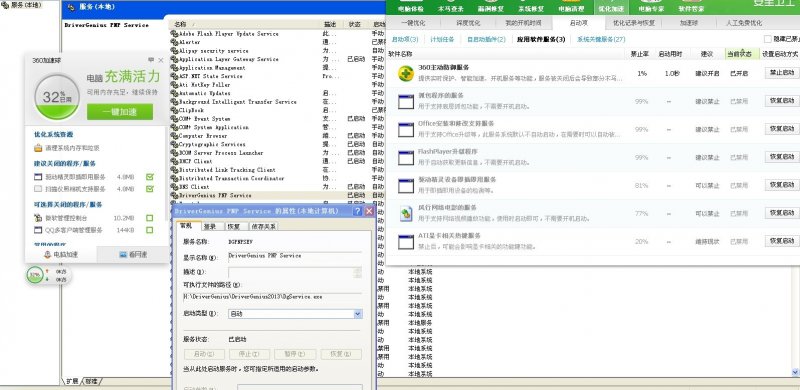
Task: Open 依存关系 tab in properties dialog
Action: 263,226
